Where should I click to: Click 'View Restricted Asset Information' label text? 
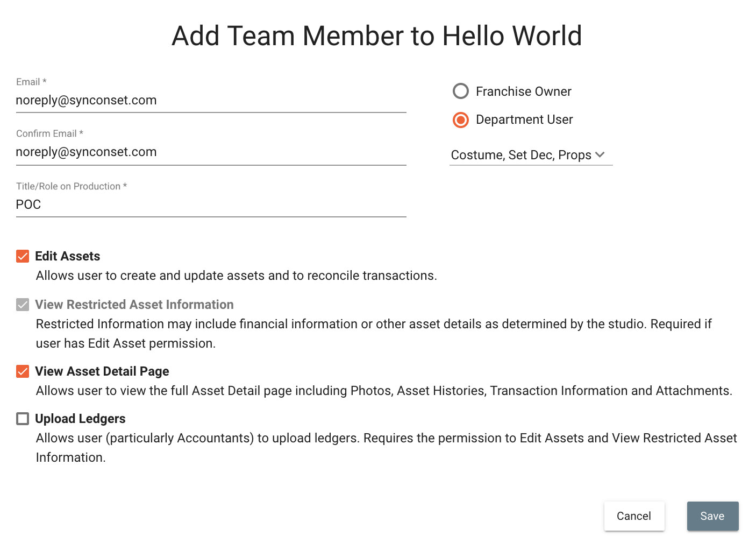tap(134, 305)
